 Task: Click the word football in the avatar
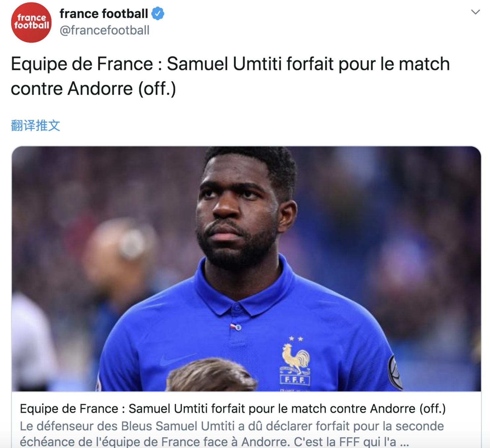coord(31,25)
